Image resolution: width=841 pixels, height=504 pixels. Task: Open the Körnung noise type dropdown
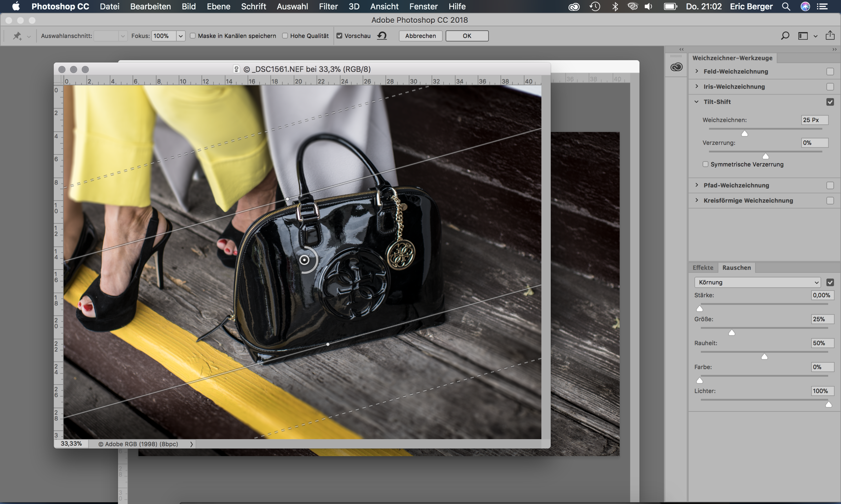pos(758,282)
